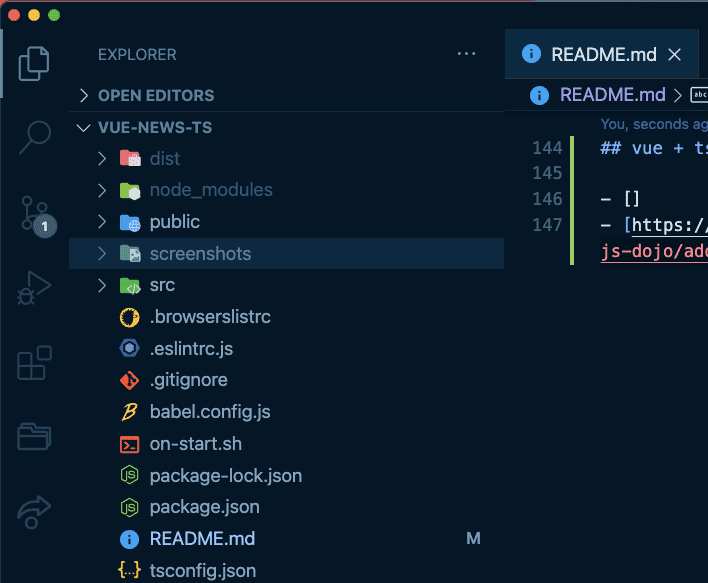Click the share arrow icon in activity bar
708x583 pixels.
(34, 511)
